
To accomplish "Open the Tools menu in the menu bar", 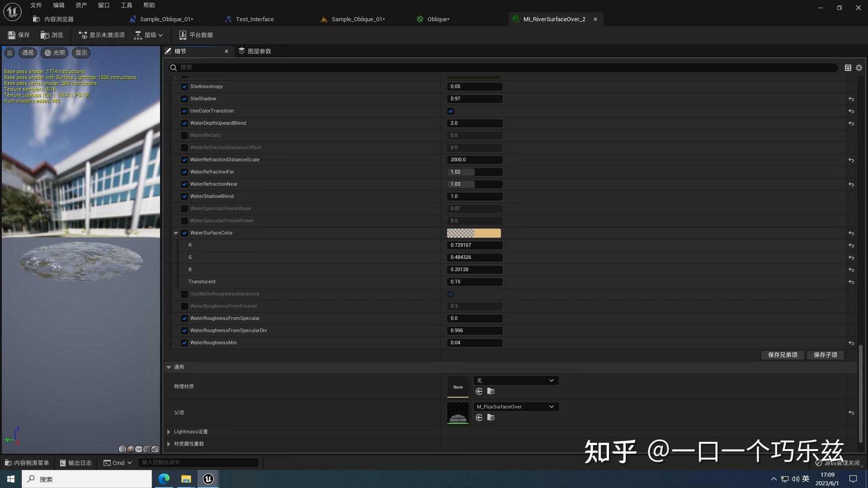I will (x=126, y=5).
